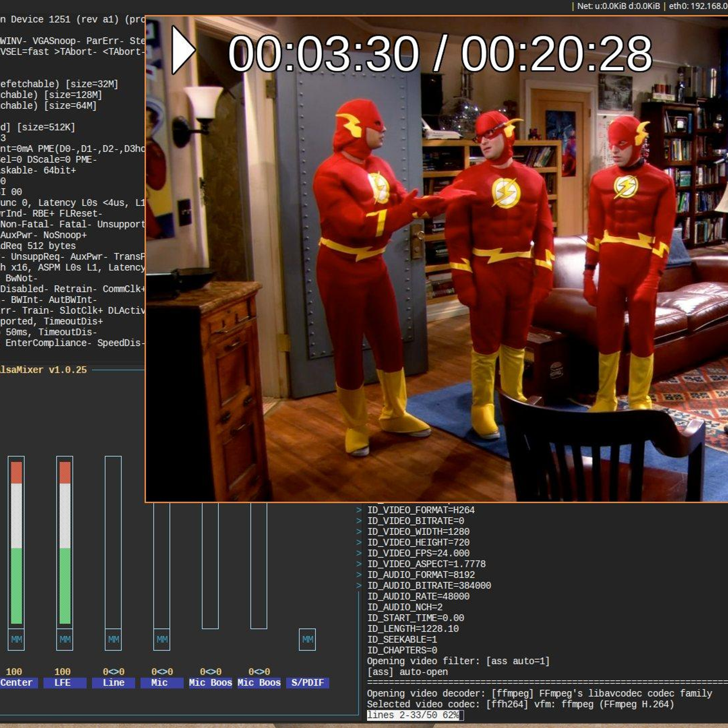Select the LFE channel label in alsamixer

tap(65, 682)
